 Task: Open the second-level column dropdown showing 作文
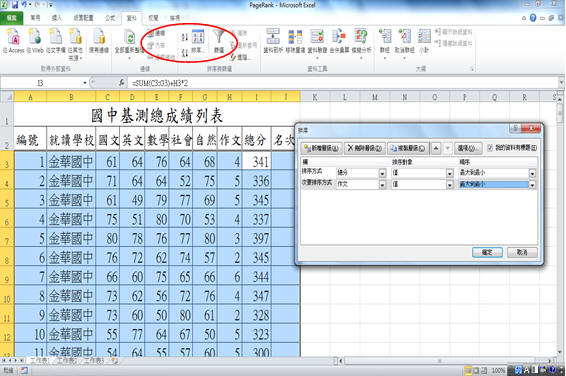pos(382,185)
